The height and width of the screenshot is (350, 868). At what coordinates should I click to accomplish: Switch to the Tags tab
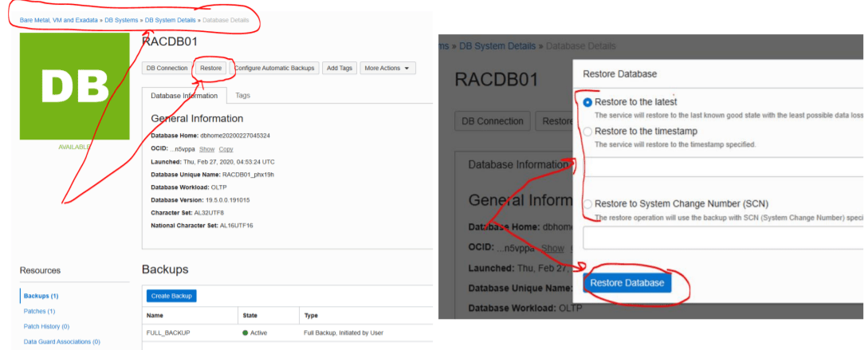click(x=243, y=95)
